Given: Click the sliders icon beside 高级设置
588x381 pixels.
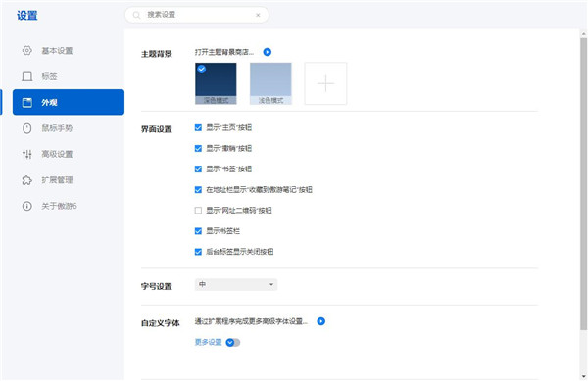Looking at the screenshot, I should click(x=27, y=154).
